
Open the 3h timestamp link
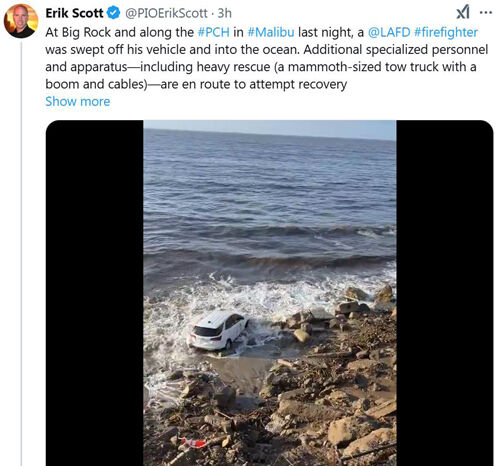coord(224,13)
